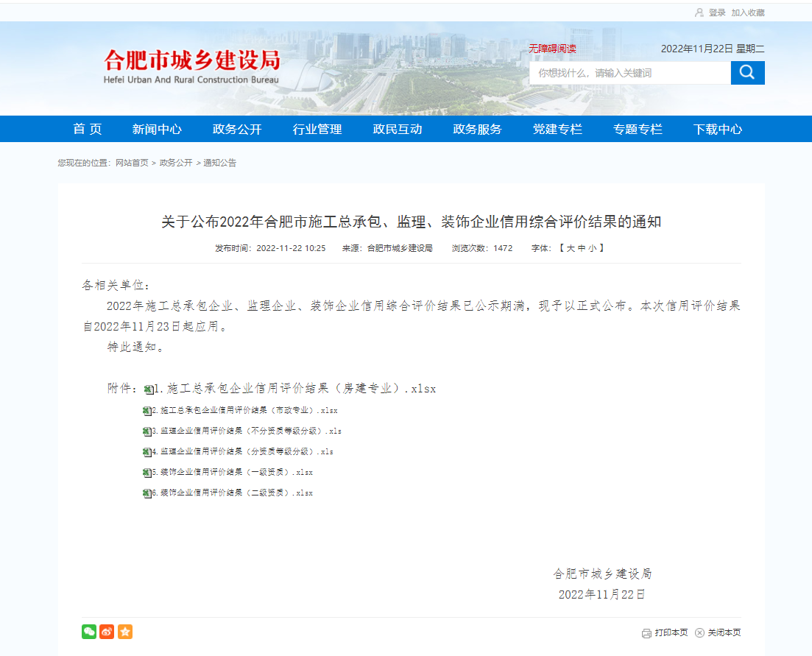Open the 党建专栏 menu item
812x656 pixels.
(x=558, y=129)
